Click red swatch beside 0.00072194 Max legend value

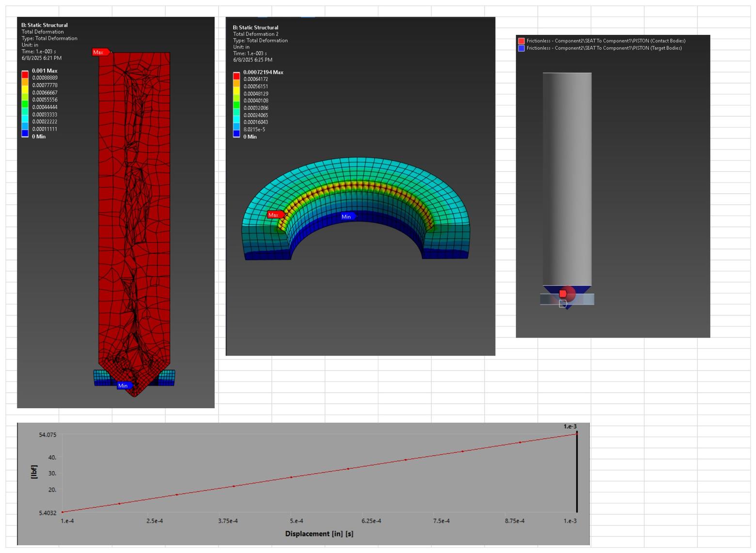pyautogui.click(x=236, y=76)
